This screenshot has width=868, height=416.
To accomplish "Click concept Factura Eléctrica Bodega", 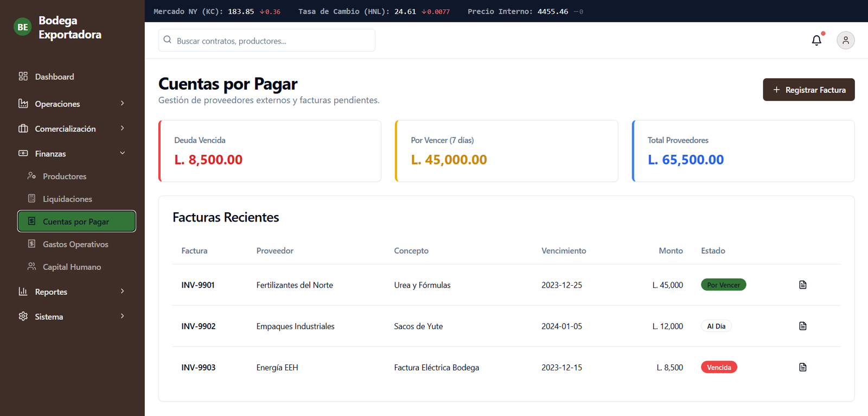I will click(x=436, y=367).
